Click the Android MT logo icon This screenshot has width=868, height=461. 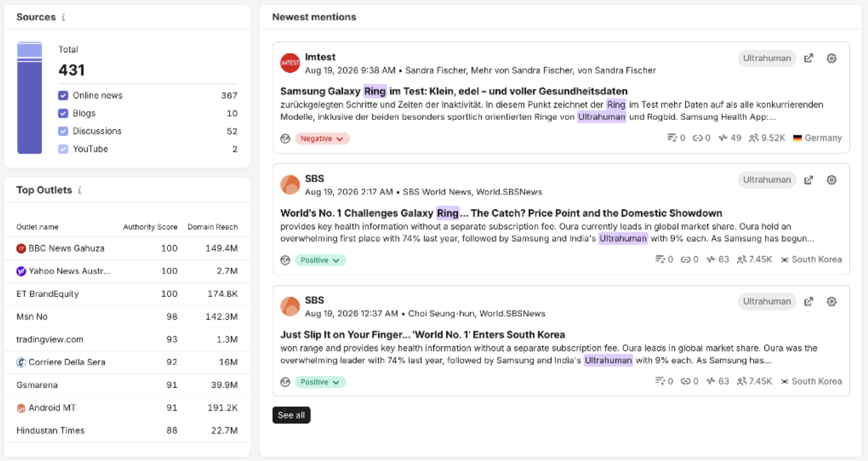[x=22, y=408]
